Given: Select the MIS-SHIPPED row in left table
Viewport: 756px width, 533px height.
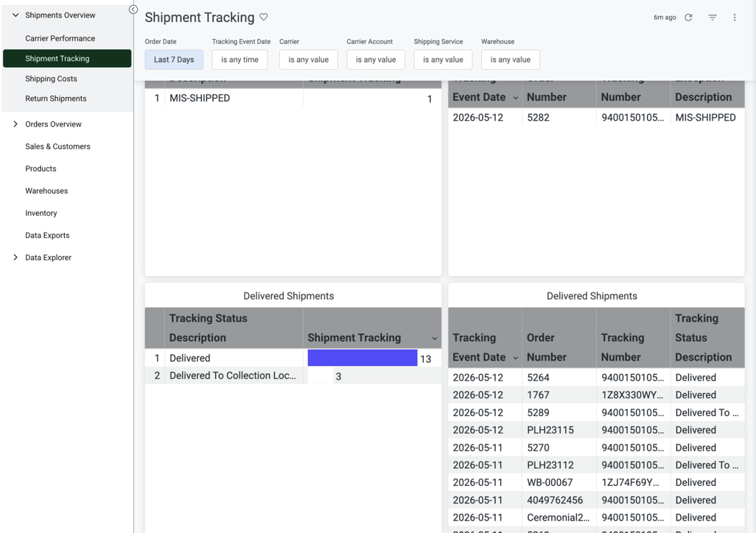Looking at the screenshot, I should point(293,99).
